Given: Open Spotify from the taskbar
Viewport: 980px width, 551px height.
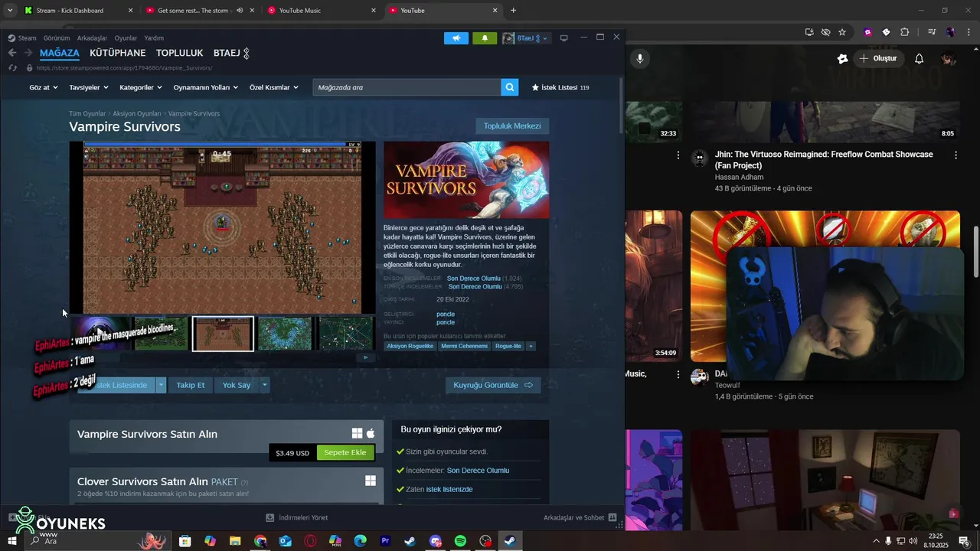Looking at the screenshot, I should [460, 541].
